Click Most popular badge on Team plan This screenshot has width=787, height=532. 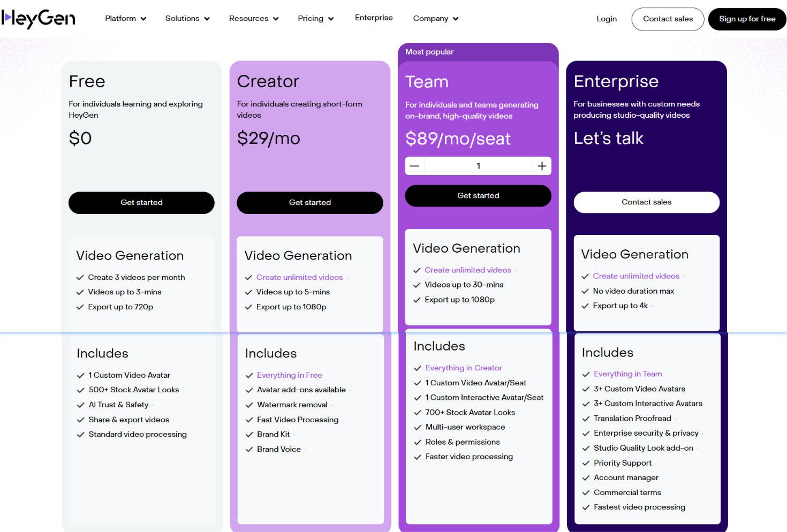pyautogui.click(x=429, y=52)
